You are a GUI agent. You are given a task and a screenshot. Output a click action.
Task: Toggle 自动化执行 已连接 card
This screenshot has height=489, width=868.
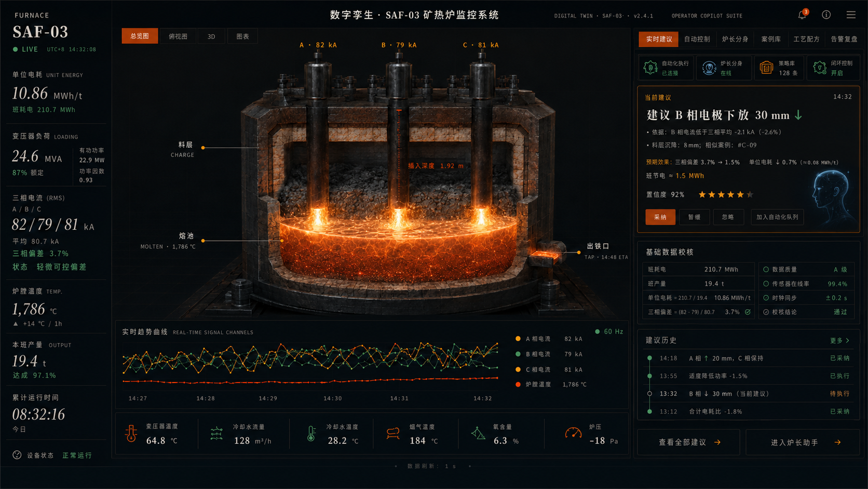666,68
